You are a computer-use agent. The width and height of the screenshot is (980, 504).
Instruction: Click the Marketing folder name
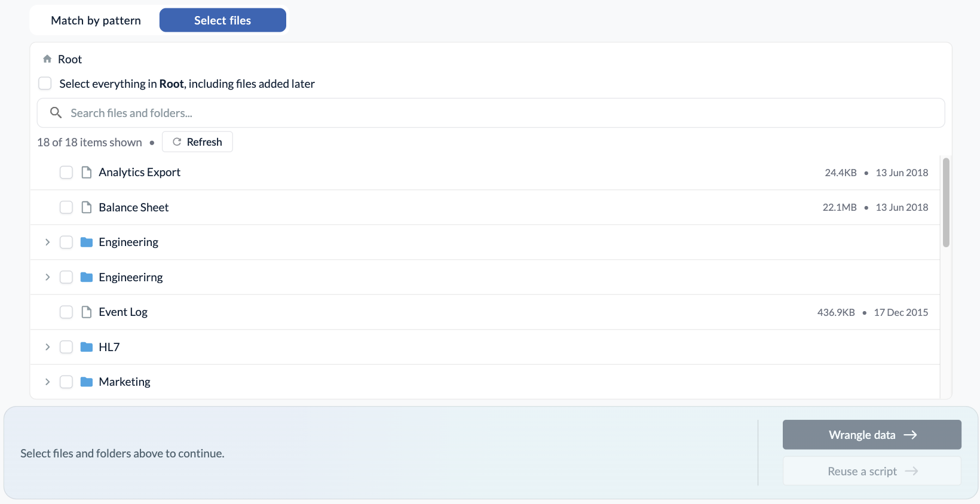pyautogui.click(x=125, y=382)
